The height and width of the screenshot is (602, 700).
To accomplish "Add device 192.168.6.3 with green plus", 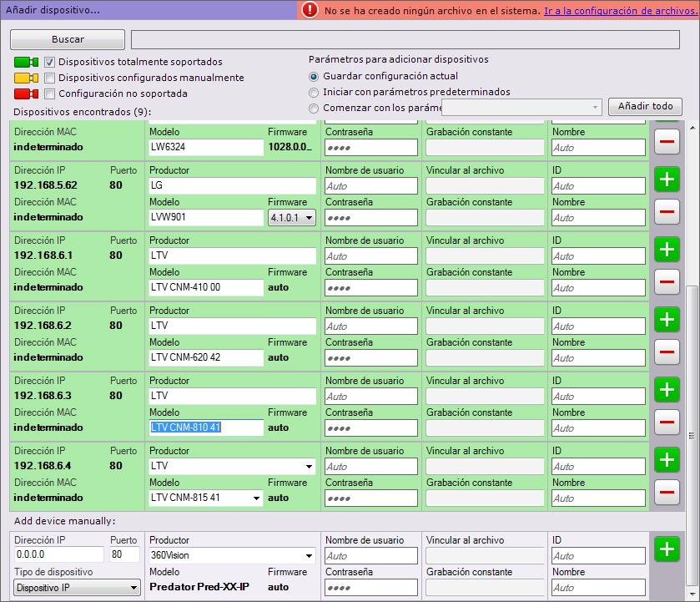I will click(667, 390).
